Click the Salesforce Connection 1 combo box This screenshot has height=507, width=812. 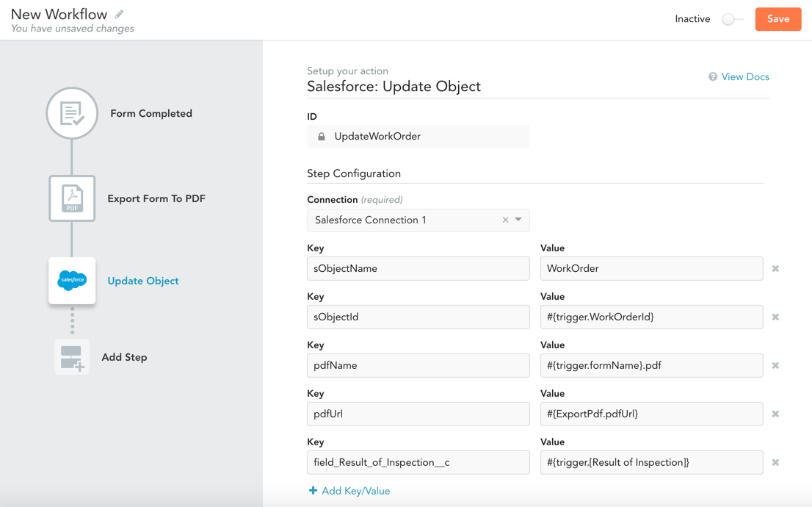coord(418,220)
